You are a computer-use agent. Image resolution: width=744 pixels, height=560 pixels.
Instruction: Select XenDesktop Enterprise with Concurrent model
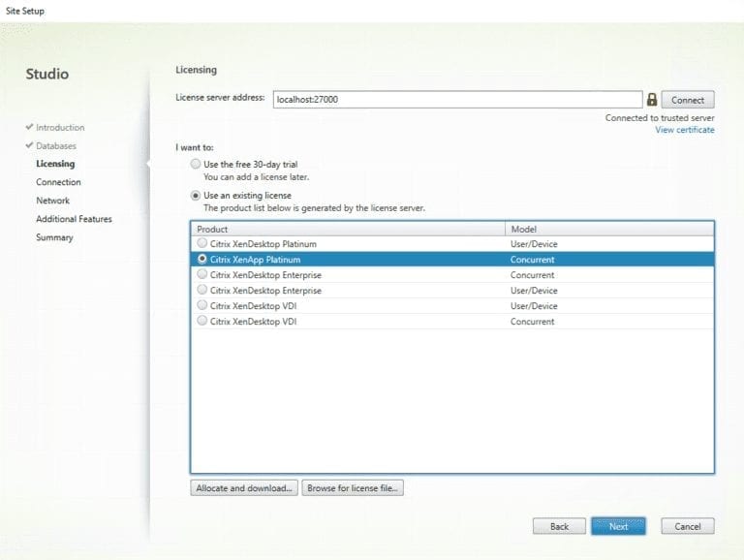coord(201,275)
